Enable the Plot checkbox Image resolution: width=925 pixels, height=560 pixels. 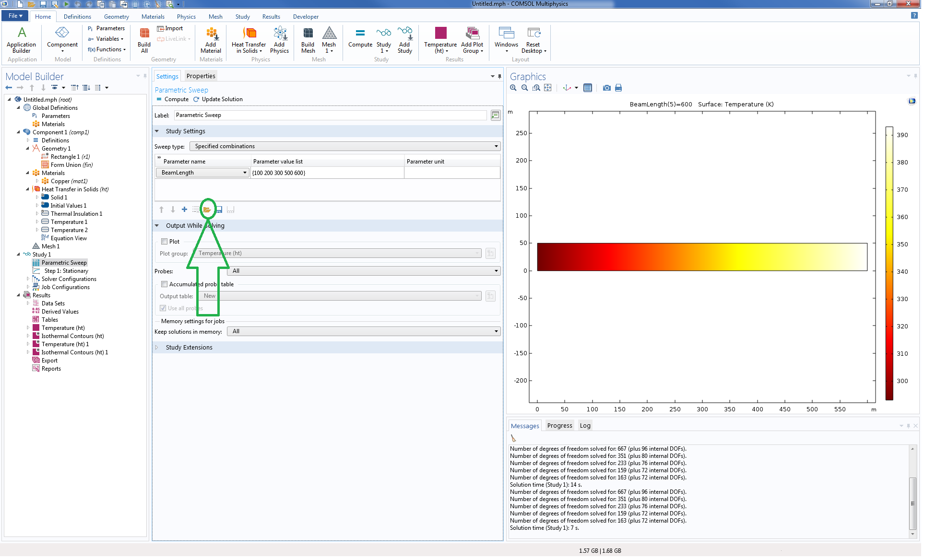pyautogui.click(x=165, y=242)
